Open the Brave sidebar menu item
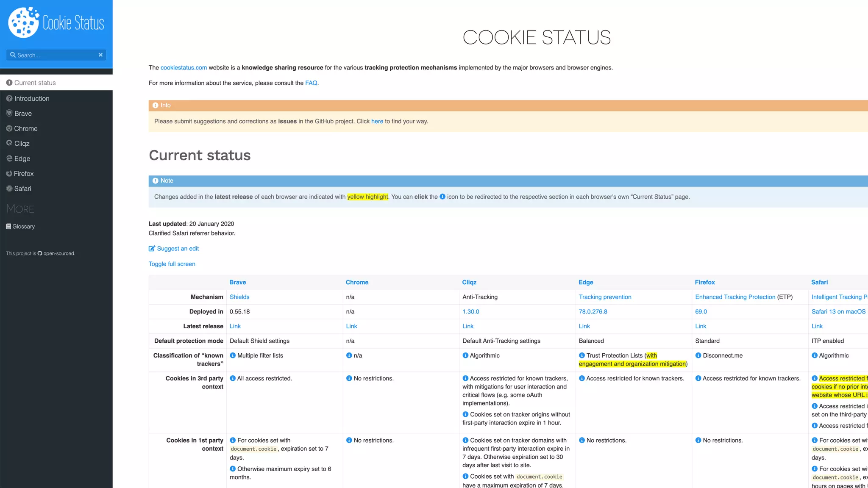Screen dimensions: 868x488 coord(23,114)
